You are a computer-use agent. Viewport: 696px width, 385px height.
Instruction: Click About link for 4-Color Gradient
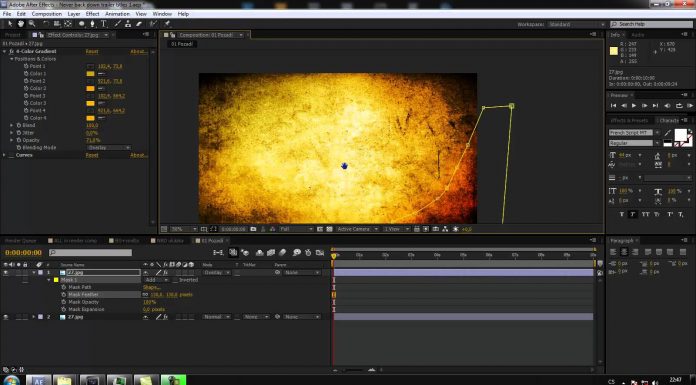(x=138, y=52)
